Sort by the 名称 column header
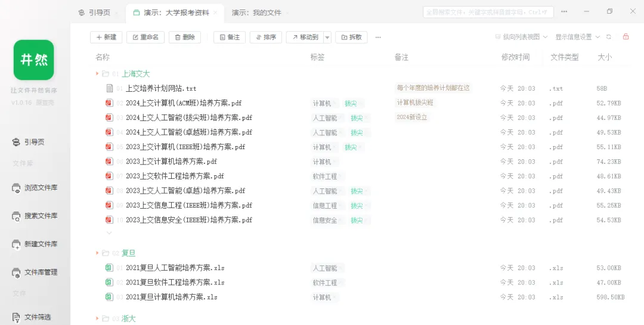This screenshot has width=644, height=325. [103, 57]
